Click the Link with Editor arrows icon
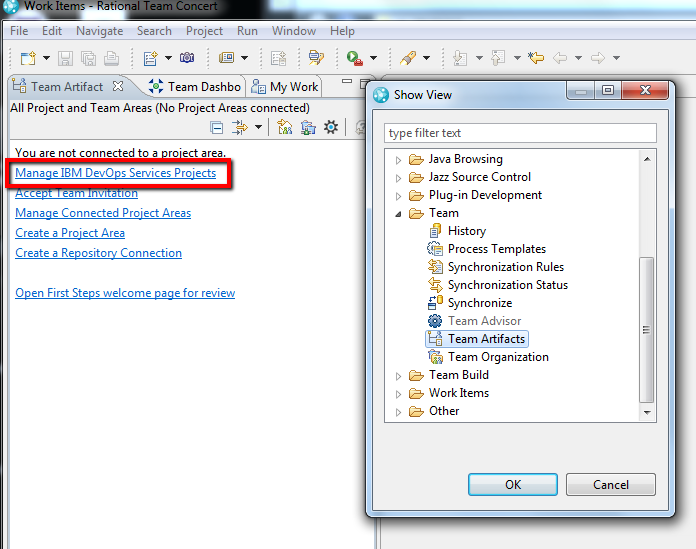Image resolution: width=696 pixels, height=549 pixels. [x=240, y=128]
